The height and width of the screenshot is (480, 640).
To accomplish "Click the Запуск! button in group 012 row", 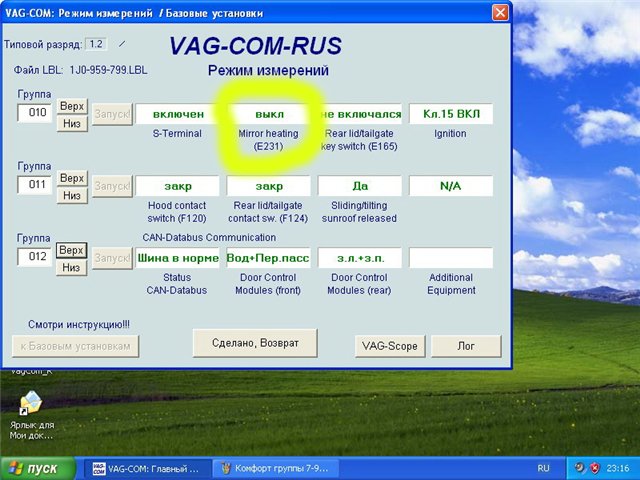I will coord(112,258).
